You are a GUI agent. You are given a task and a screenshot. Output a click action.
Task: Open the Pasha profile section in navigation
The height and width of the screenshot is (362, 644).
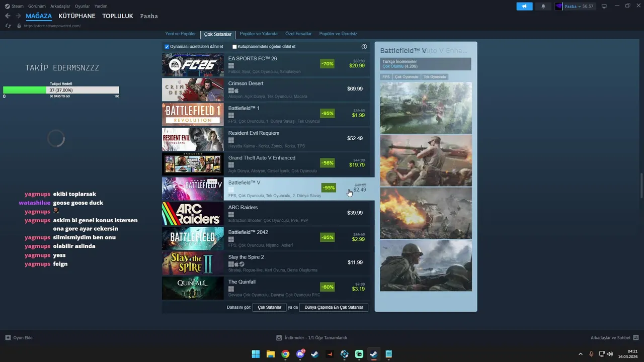click(x=149, y=16)
